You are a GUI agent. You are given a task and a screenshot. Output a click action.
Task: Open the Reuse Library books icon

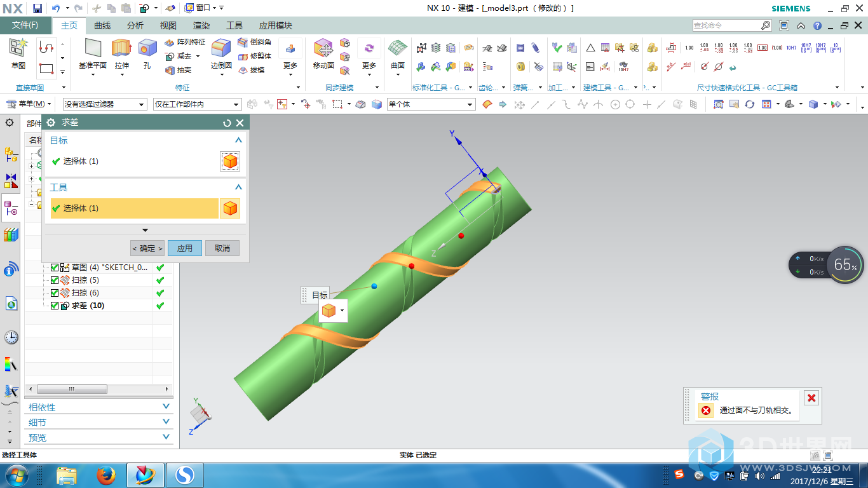tap(11, 235)
